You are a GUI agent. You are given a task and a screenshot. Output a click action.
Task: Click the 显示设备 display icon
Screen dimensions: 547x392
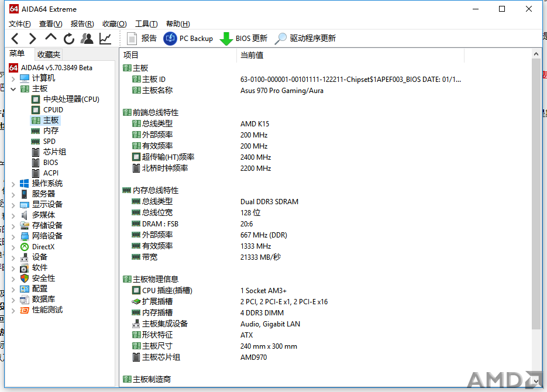click(x=25, y=205)
